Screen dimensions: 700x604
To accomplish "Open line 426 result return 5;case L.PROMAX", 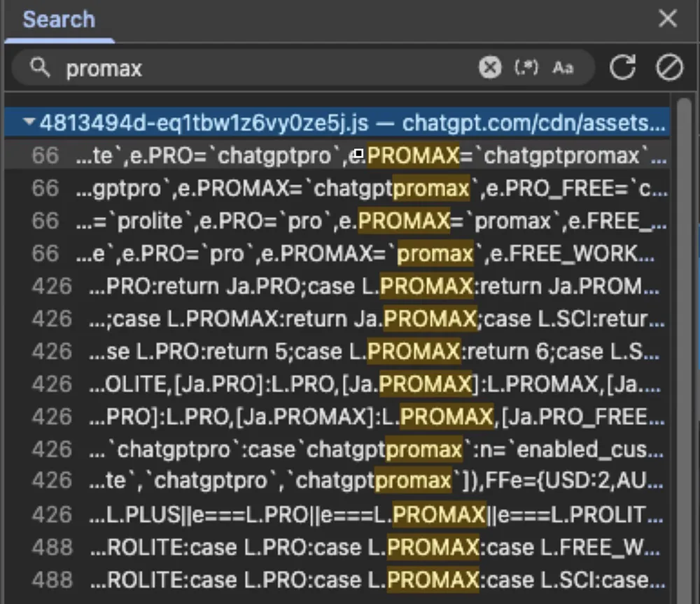I will 337,351.
